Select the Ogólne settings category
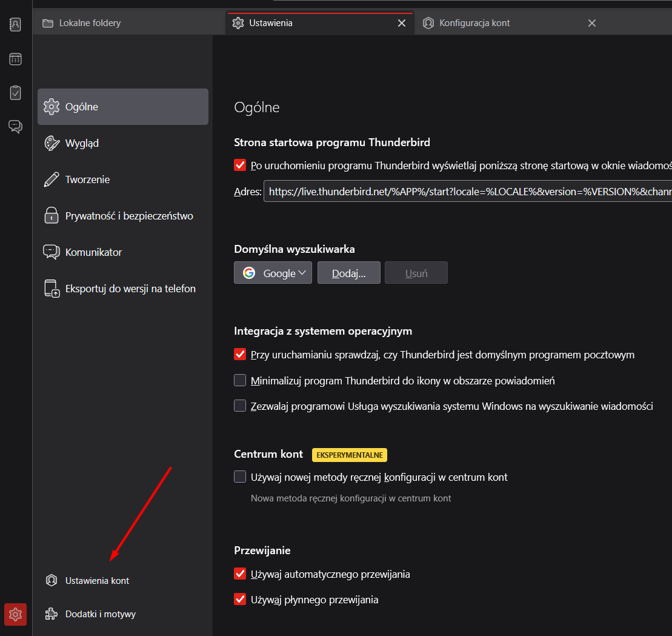The width and height of the screenshot is (672, 636). point(123,107)
